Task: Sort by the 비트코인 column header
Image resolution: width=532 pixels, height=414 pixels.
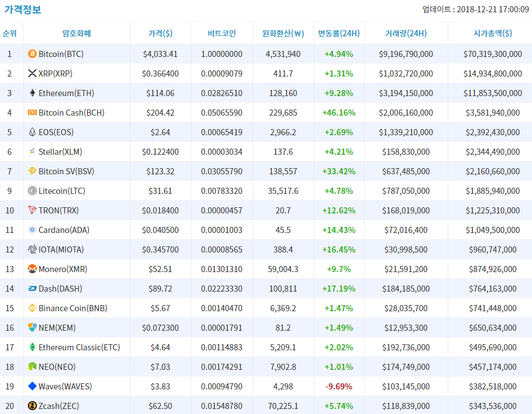Action: coord(222,34)
